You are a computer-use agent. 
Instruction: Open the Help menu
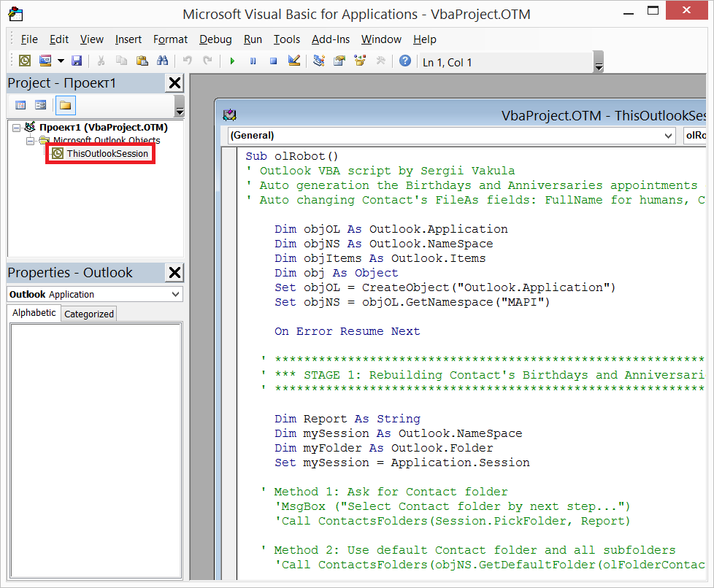click(x=424, y=39)
